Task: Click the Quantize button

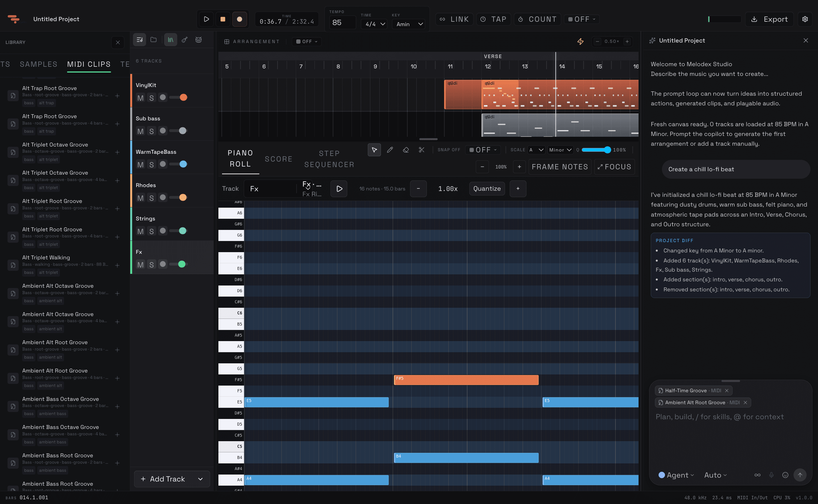Action: coord(487,189)
